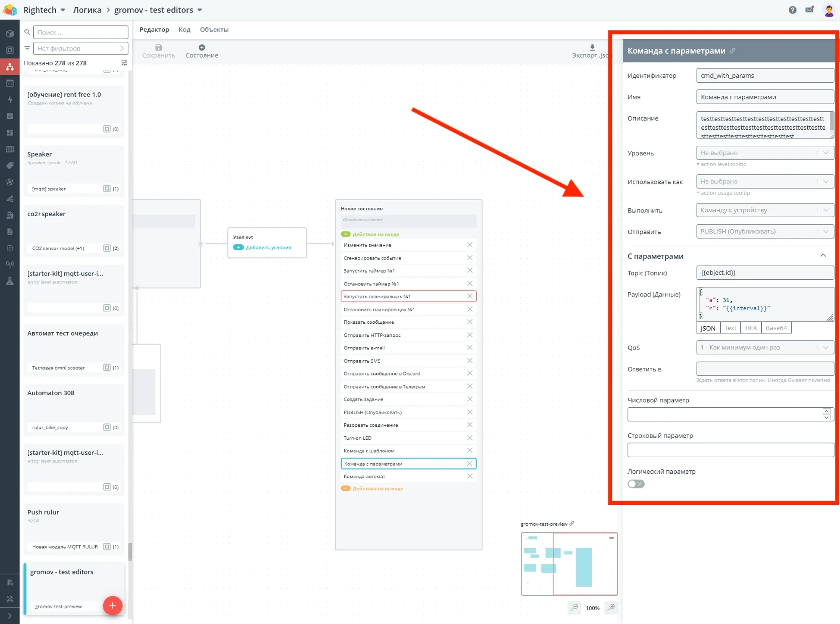
Task: Click red plus add automaton button
Action: 113,605
